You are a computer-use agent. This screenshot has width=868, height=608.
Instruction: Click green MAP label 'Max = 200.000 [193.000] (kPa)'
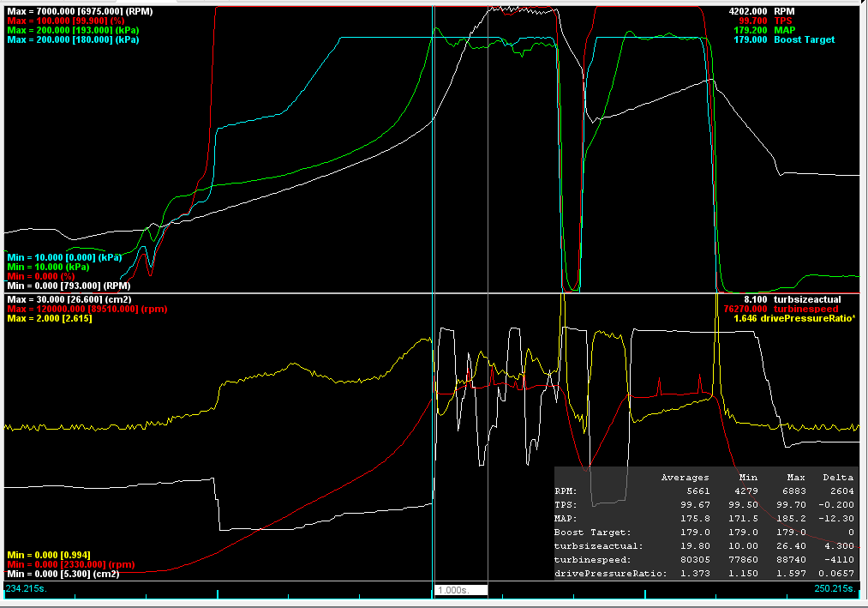tap(73, 30)
